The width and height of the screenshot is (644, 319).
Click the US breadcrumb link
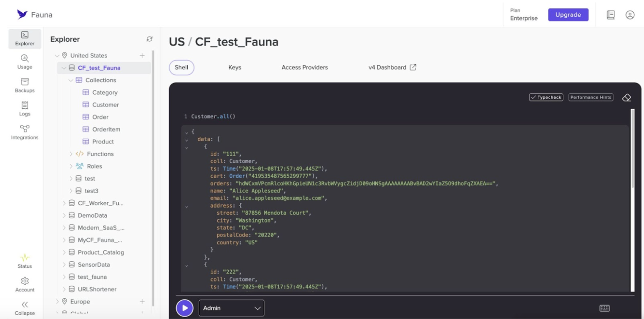point(176,42)
